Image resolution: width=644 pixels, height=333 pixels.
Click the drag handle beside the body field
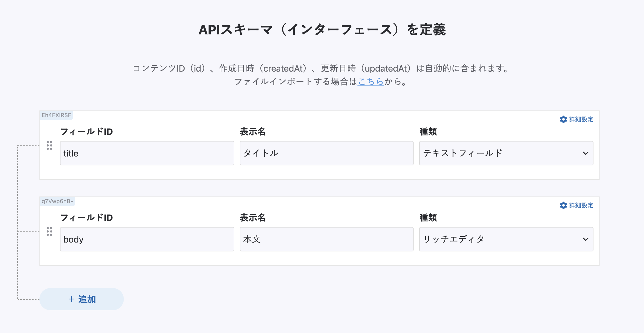pyautogui.click(x=49, y=231)
